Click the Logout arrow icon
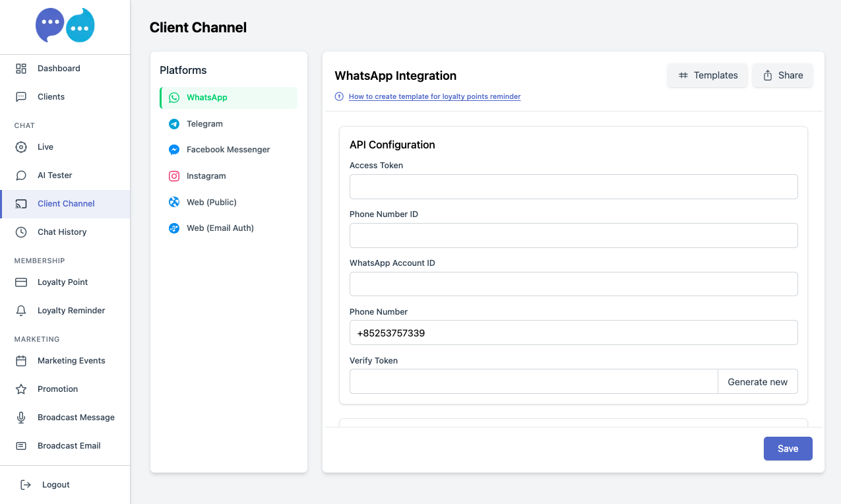841x504 pixels. (26, 485)
